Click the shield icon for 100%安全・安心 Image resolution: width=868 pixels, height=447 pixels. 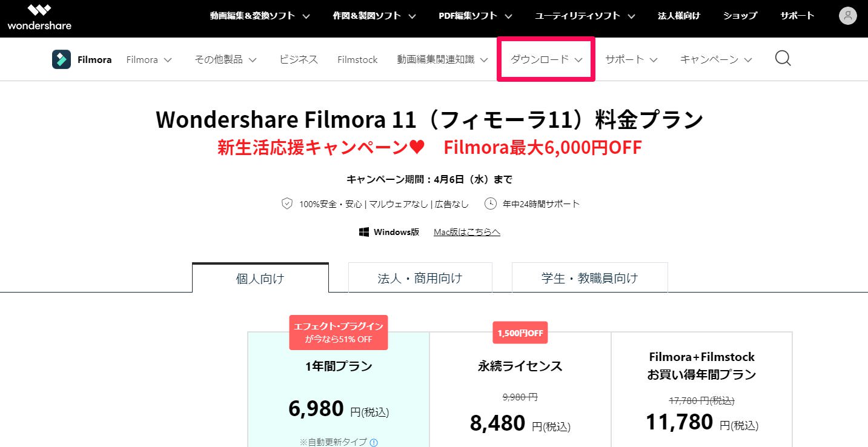287,204
